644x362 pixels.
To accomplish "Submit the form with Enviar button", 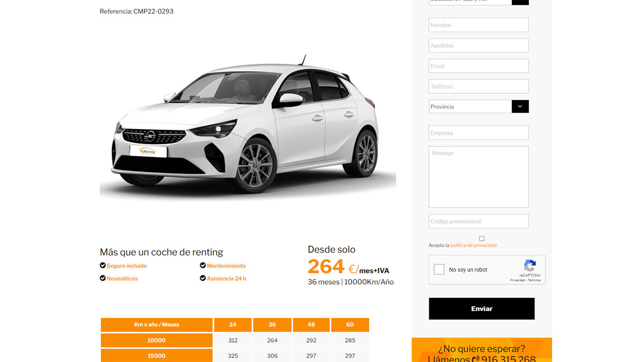I will 481,308.
